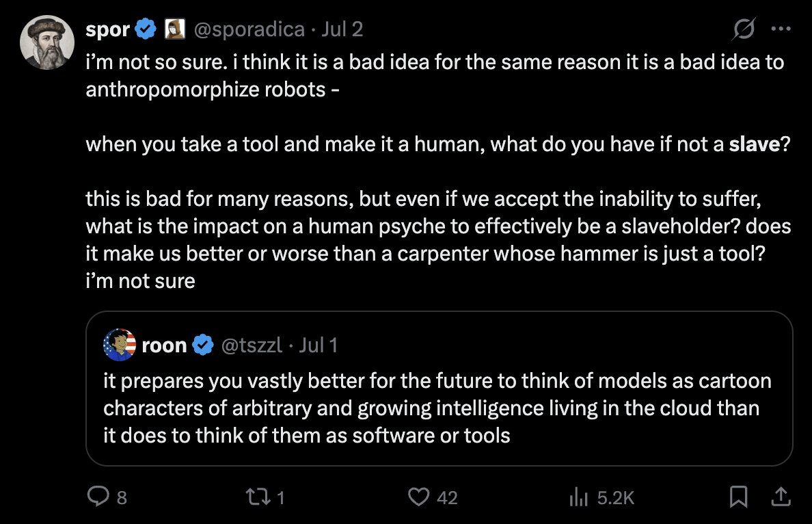Open the @tszzl handle link
This screenshot has width=812, height=524.
point(252,345)
